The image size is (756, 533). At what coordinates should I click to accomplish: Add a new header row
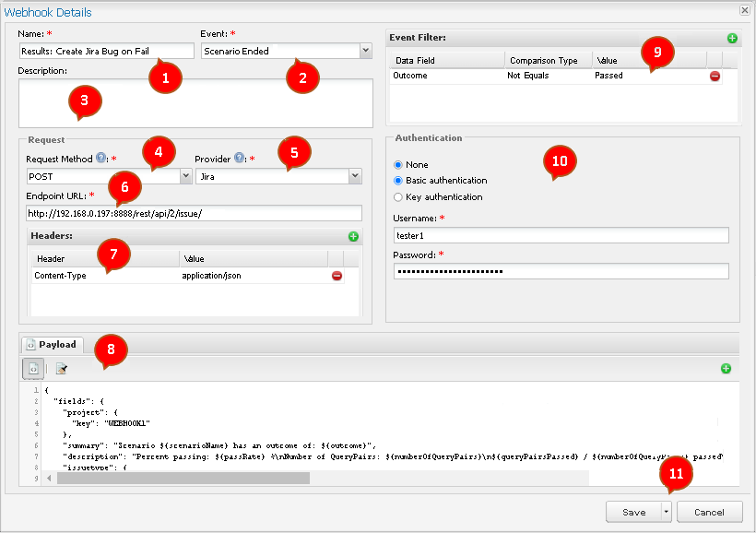click(x=352, y=237)
